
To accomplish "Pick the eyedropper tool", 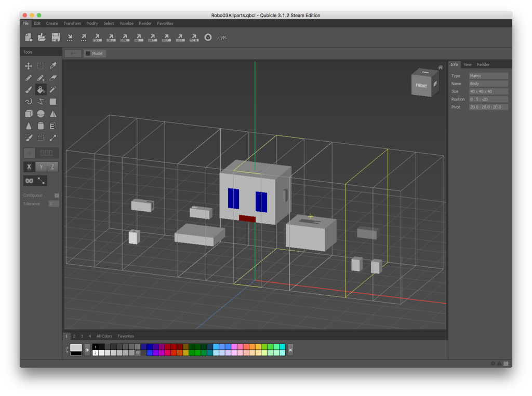I will click(x=53, y=66).
